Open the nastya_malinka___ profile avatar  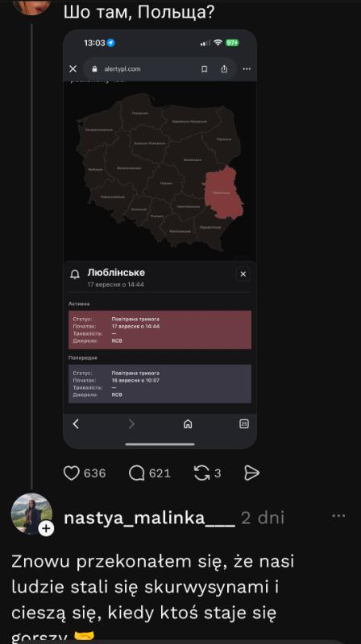31,513
